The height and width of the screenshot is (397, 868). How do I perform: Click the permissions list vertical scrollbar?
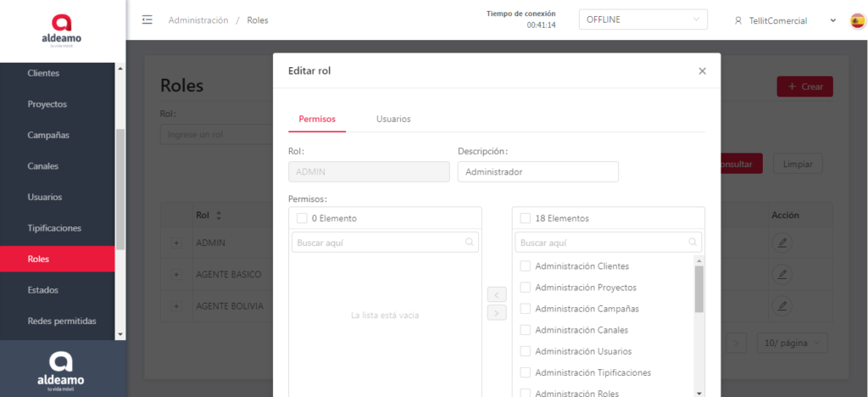coord(699,290)
